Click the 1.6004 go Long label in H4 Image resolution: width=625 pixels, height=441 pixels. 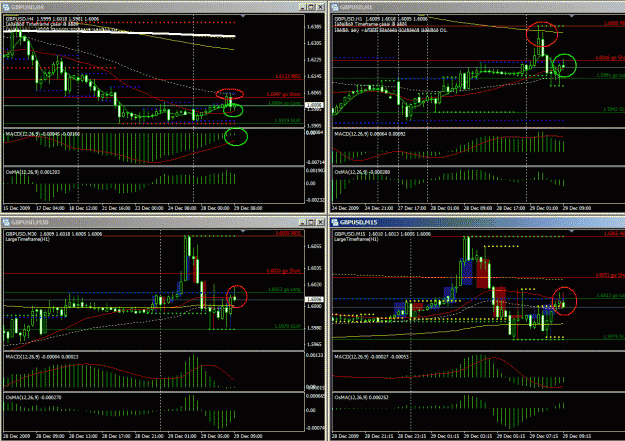284,103
